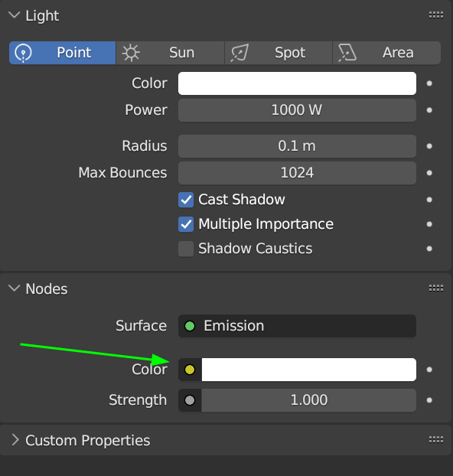This screenshot has height=476, width=453.
Task: Click the Max Bounces 1024 field
Action: tap(297, 173)
